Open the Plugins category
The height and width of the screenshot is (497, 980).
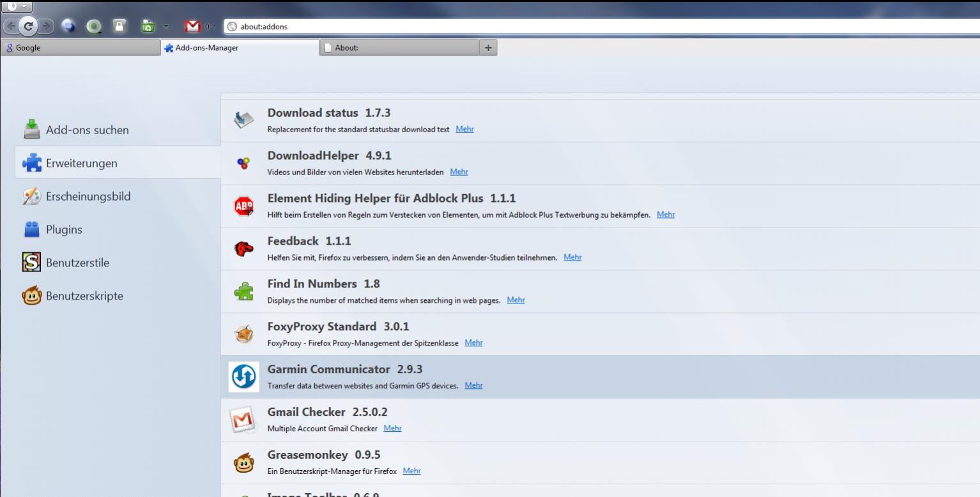tap(118, 229)
